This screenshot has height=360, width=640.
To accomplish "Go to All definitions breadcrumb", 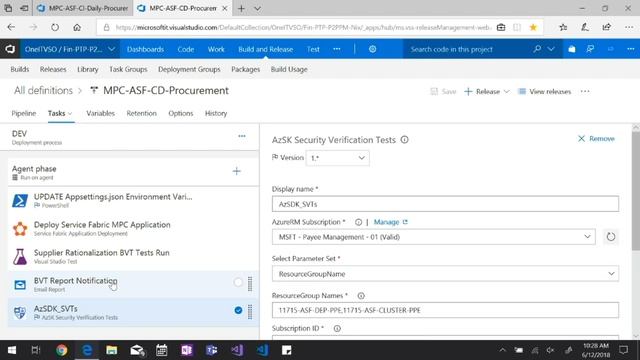I will (x=43, y=90).
